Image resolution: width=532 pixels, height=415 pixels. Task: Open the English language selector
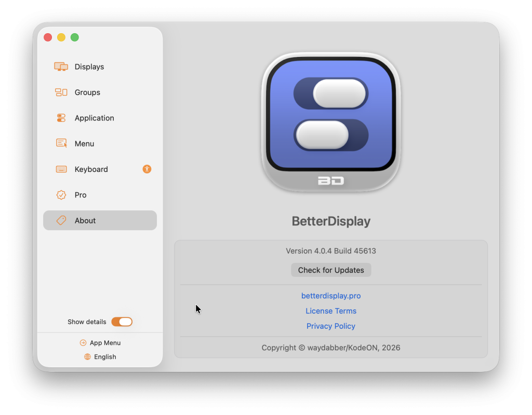tap(105, 357)
